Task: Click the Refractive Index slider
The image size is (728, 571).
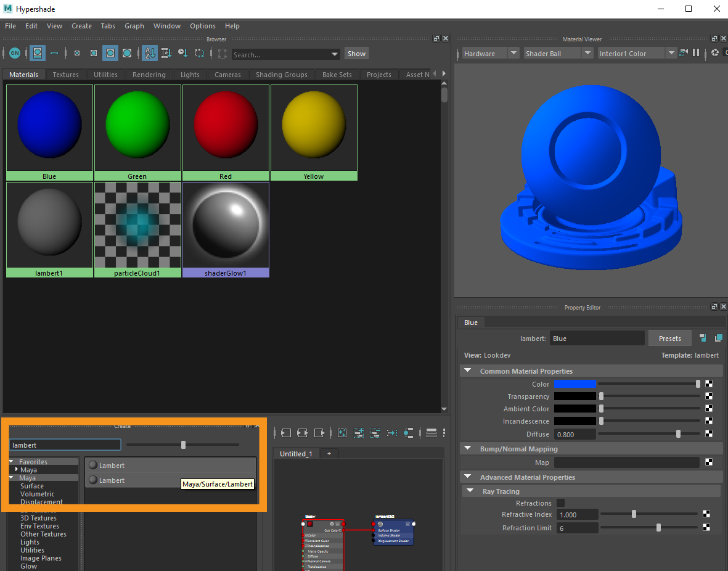Action: click(x=648, y=514)
